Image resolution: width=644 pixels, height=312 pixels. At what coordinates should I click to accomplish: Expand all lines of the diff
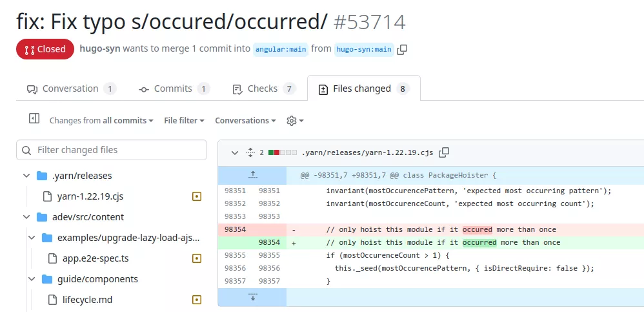(251, 153)
